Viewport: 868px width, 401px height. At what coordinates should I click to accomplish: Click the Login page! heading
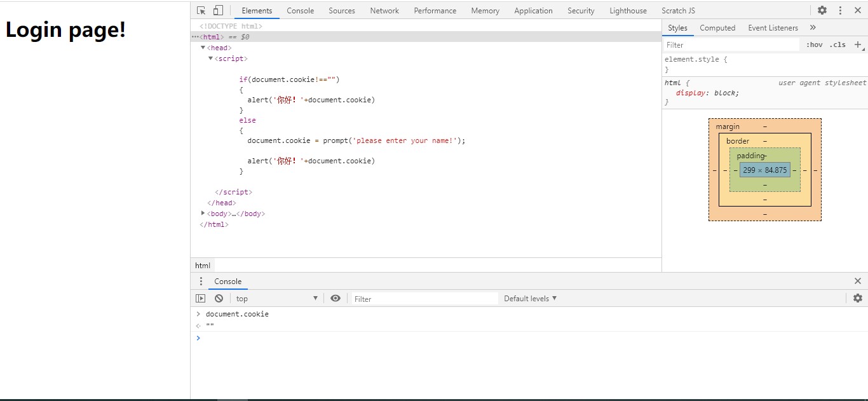pos(65,30)
